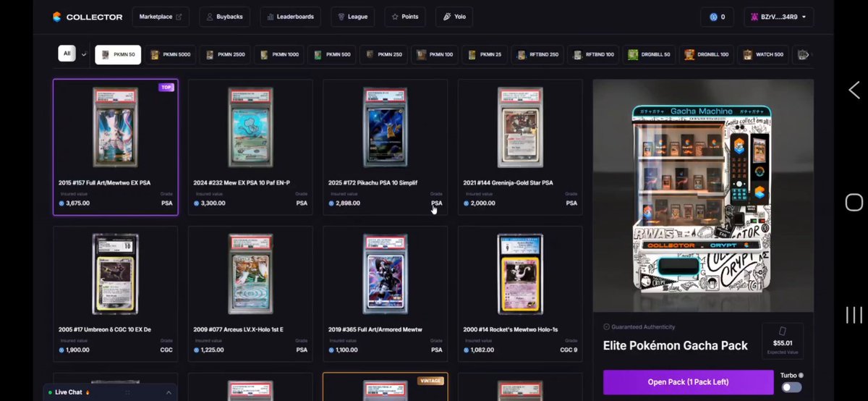Select the WATCH 500 pack filter
The image size is (868, 401).
click(763, 54)
